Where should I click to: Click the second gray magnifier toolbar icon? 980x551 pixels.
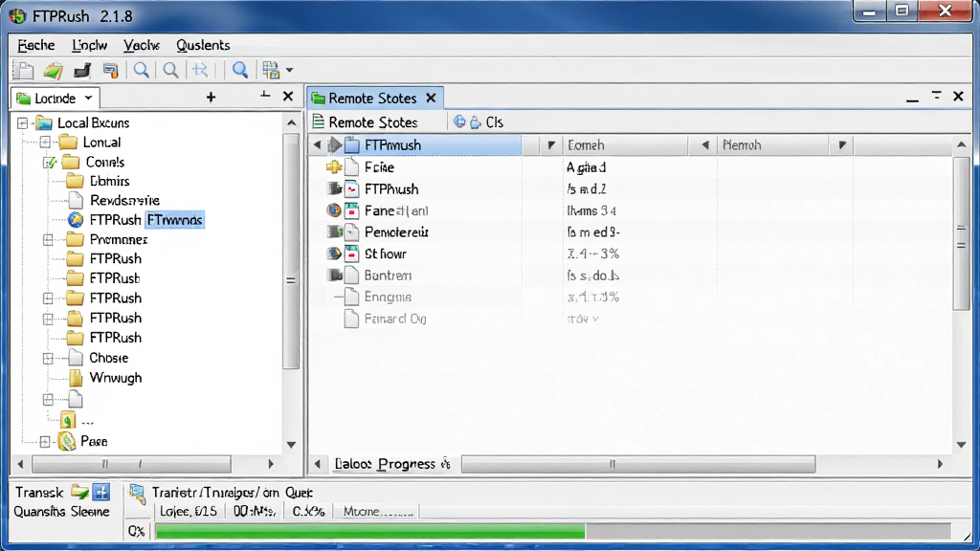(x=170, y=70)
